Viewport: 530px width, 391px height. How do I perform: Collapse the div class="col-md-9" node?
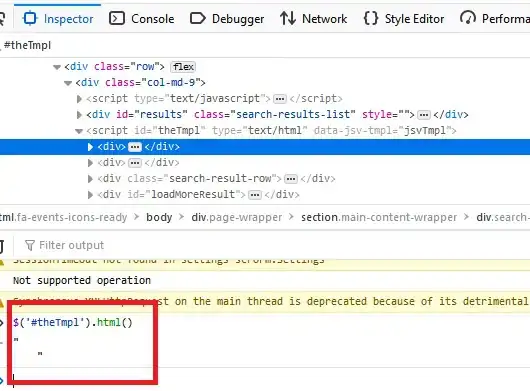coord(68,83)
